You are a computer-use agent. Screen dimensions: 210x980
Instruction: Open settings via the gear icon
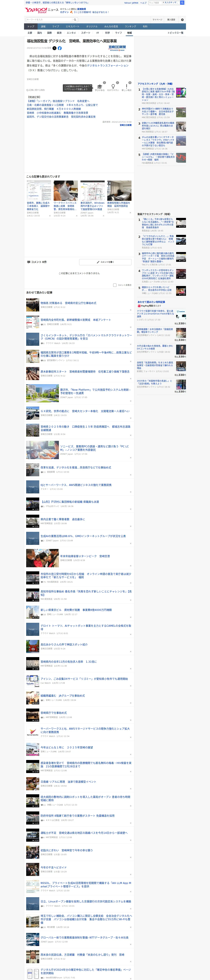[182, 20]
